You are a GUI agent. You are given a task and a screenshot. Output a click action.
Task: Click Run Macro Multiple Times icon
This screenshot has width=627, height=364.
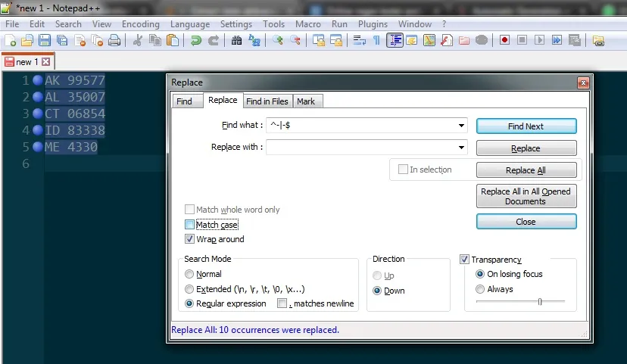[557, 40]
